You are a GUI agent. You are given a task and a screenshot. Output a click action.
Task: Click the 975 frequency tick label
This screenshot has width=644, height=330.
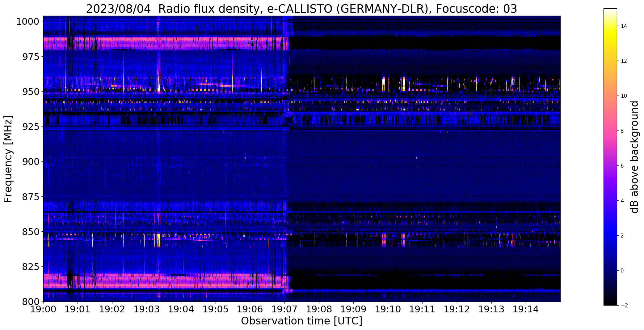coord(31,57)
